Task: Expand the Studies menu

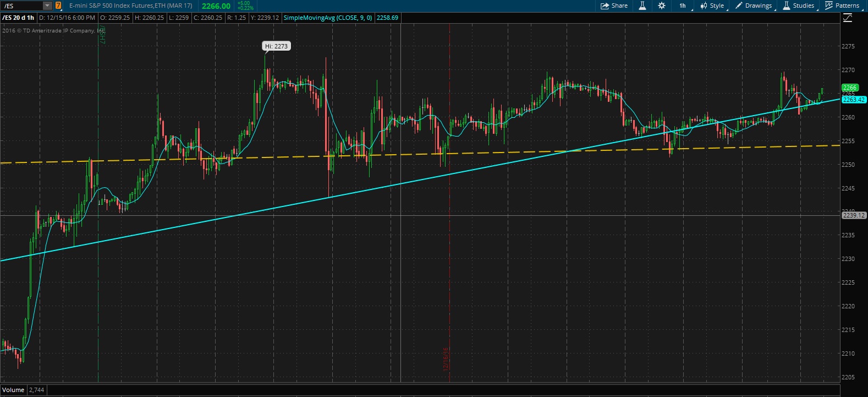Action: click(803, 6)
